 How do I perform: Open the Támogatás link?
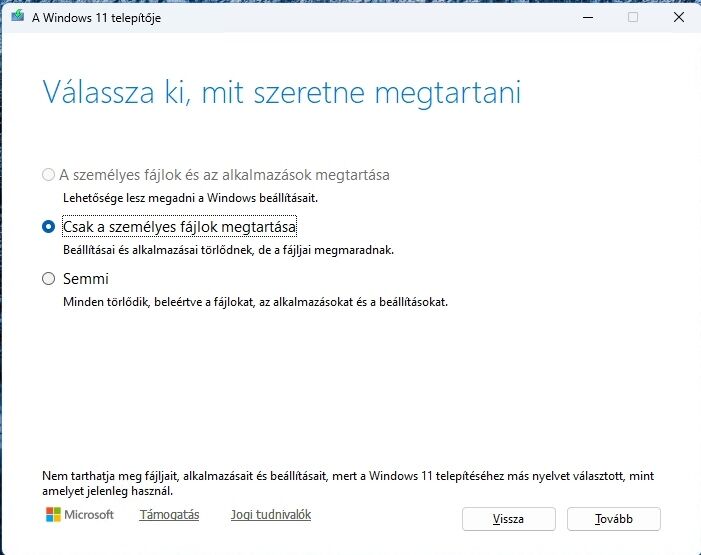pos(169,515)
